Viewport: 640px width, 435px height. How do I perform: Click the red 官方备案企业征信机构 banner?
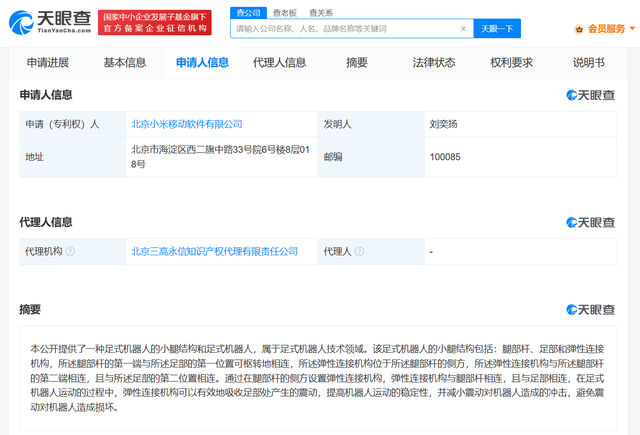pos(155,22)
